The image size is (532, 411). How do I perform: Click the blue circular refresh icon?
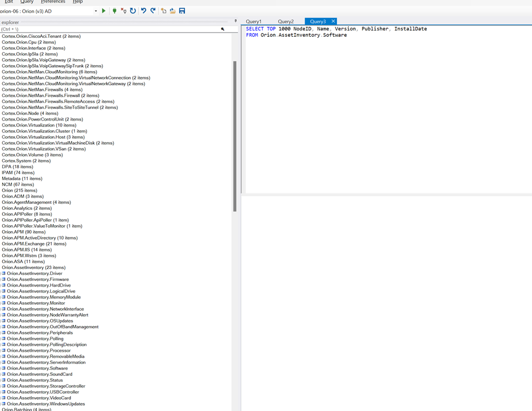click(132, 11)
